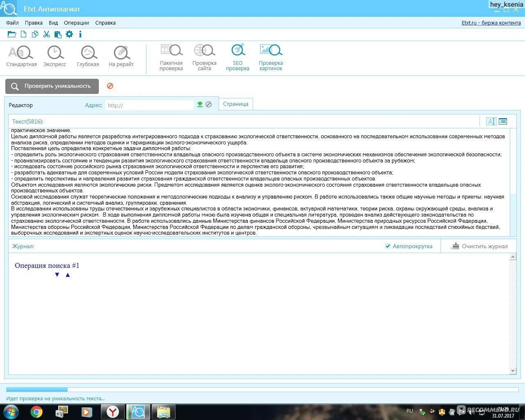This screenshot has height=420, width=525.
Task: Open Файл menu
Action: [12, 23]
